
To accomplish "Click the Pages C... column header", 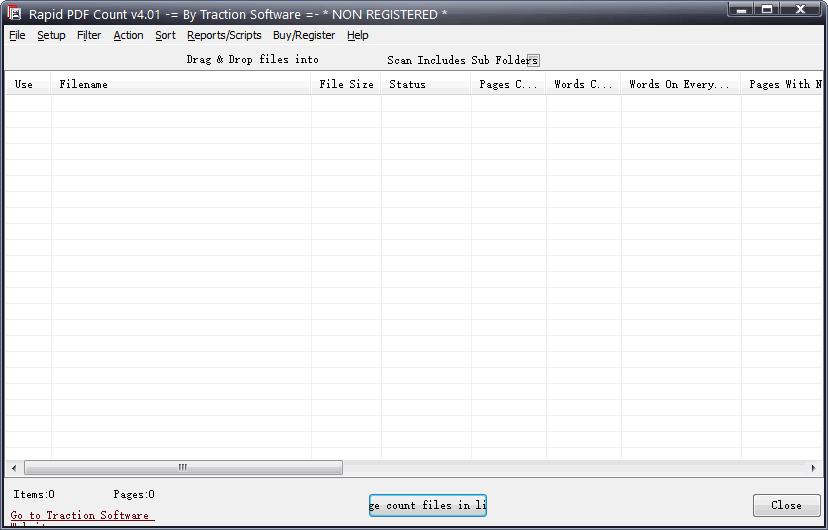I will click(x=508, y=84).
